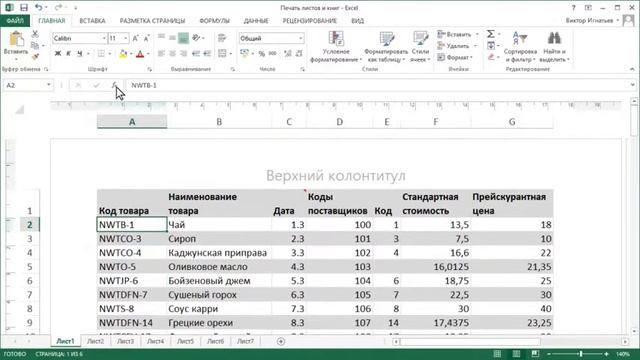Click the Insert Function fx icon
The height and width of the screenshot is (360, 640).
click(115, 85)
